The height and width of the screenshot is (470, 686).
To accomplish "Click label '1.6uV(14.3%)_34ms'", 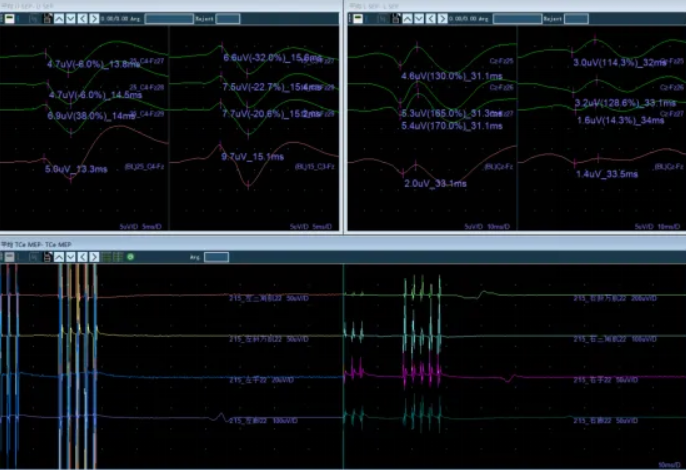I will coord(621,120).
